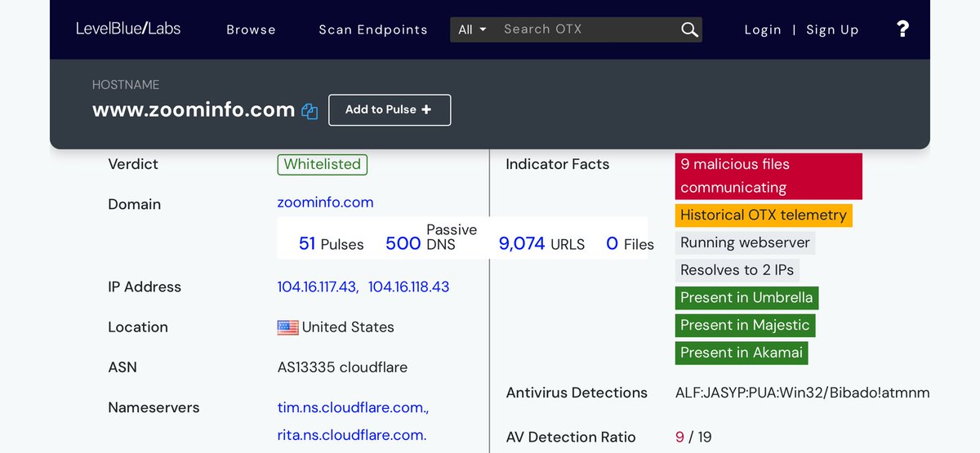The image size is (980, 453).
Task: Click the search magnifier icon
Action: [689, 29]
